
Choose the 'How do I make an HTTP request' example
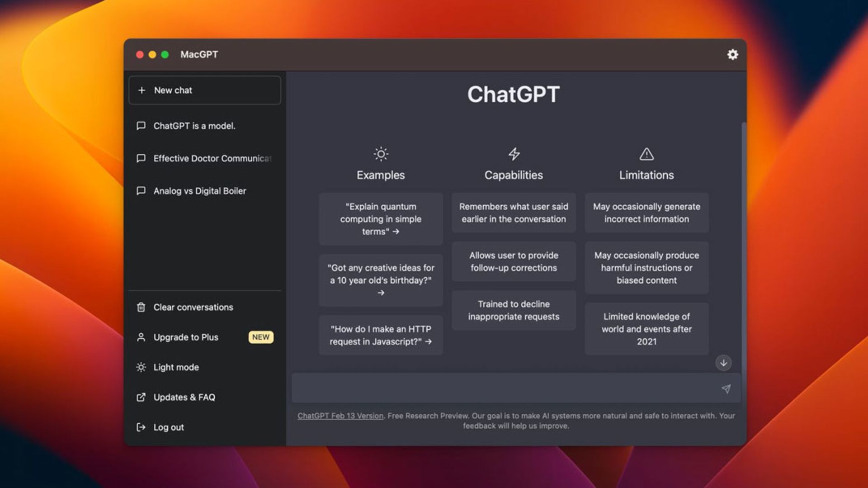pos(381,335)
